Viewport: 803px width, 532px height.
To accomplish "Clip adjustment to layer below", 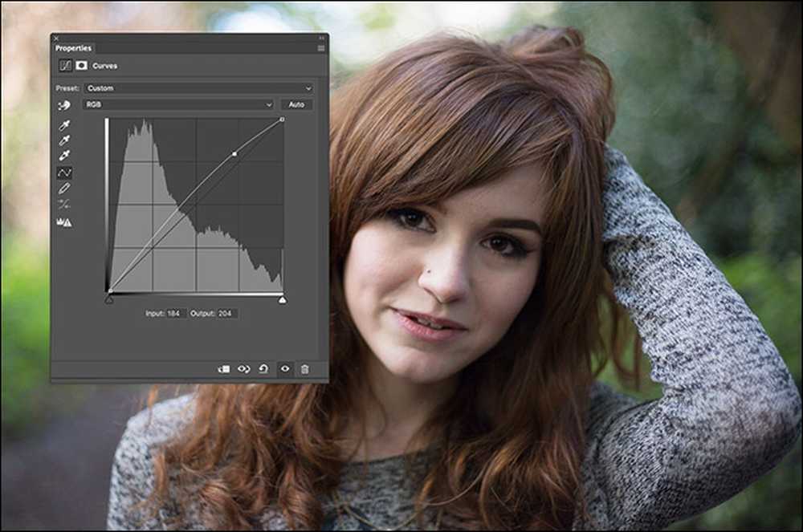I will 224,369.
